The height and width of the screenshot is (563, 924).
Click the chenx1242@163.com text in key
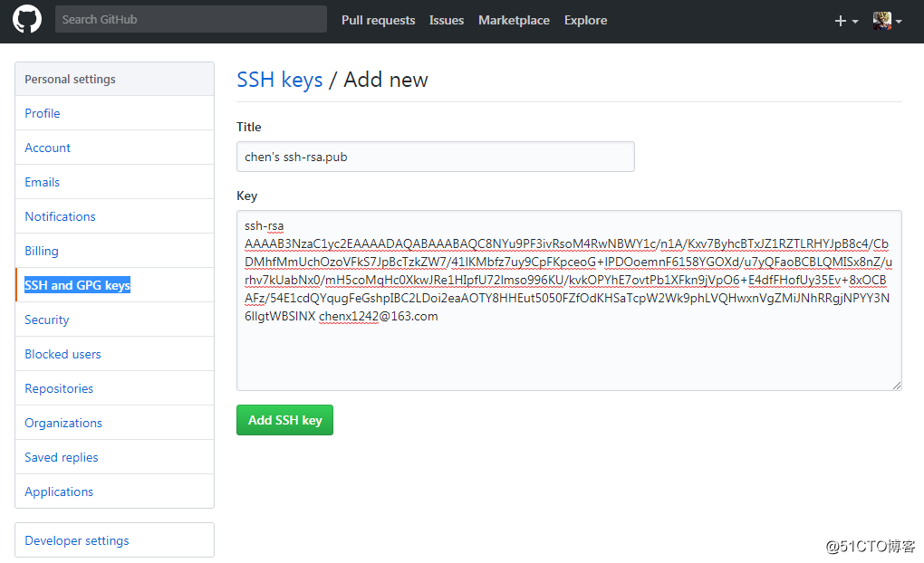coord(379,316)
